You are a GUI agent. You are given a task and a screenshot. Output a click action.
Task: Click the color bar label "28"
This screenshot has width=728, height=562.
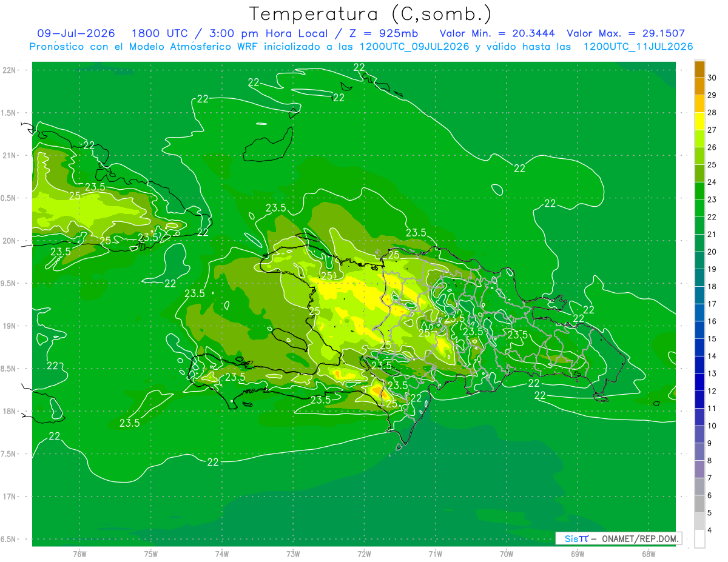point(712,113)
